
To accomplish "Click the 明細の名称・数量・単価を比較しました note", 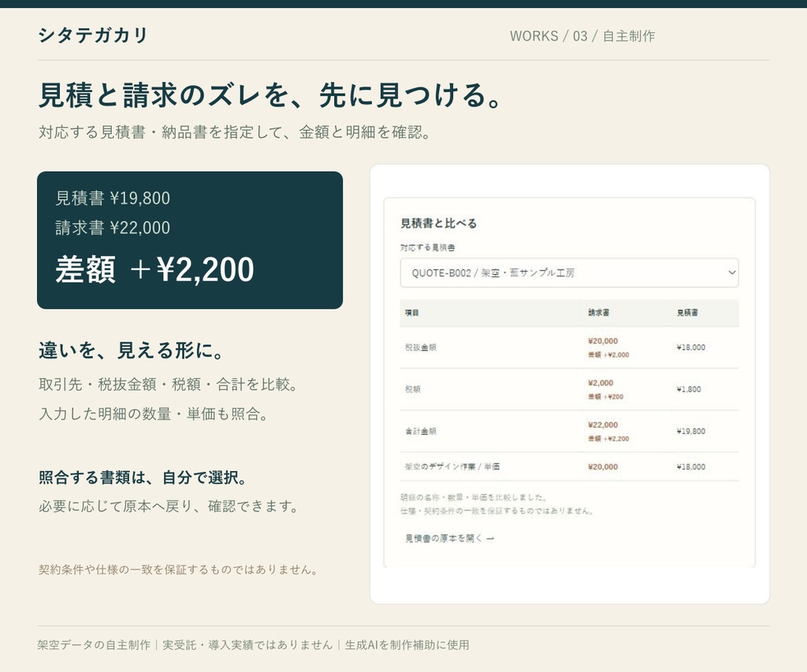I will pyautogui.click(x=474, y=498).
